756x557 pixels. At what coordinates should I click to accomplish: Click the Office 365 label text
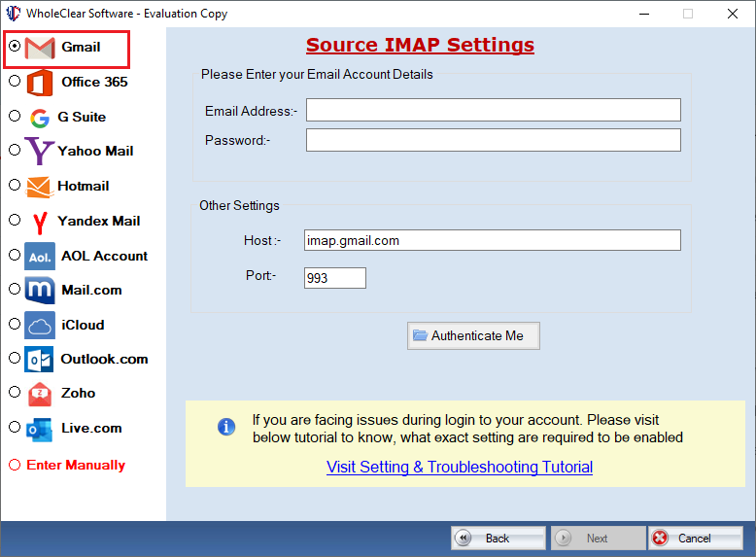pos(94,82)
